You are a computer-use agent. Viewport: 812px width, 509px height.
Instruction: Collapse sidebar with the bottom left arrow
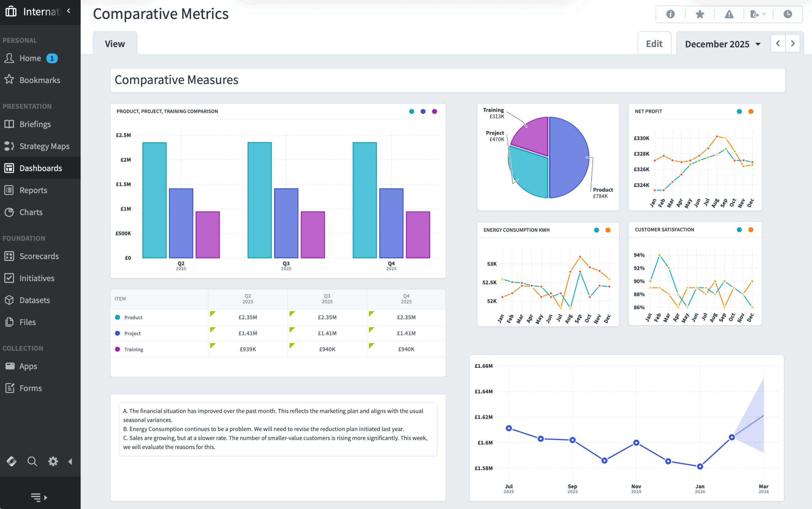click(70, 461)
